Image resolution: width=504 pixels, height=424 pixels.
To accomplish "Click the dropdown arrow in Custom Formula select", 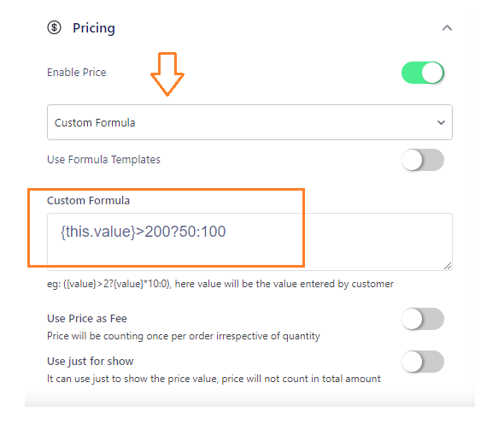I will [x=441, y=122].
